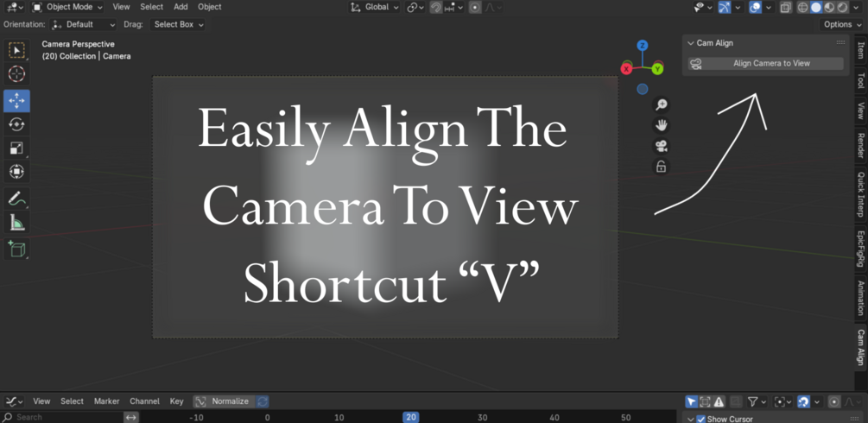
Task: Toggle graph editor snapping magnet
Action: coord(804,401)
